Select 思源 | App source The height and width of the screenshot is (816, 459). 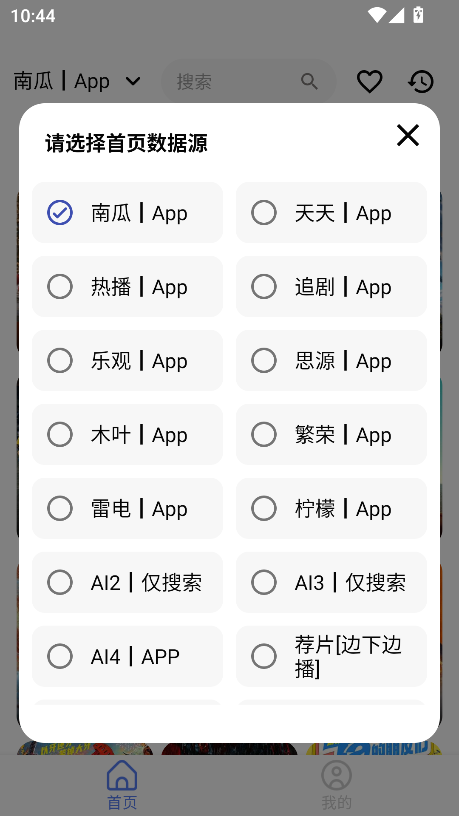coord(332,360)
